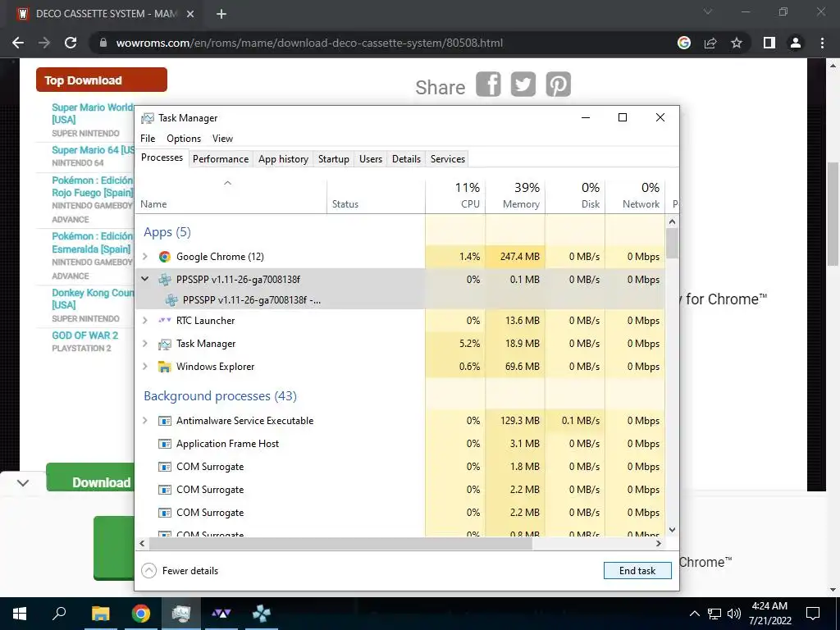Click the End task button
840x630 pixels.
click(x=637, y=571)
